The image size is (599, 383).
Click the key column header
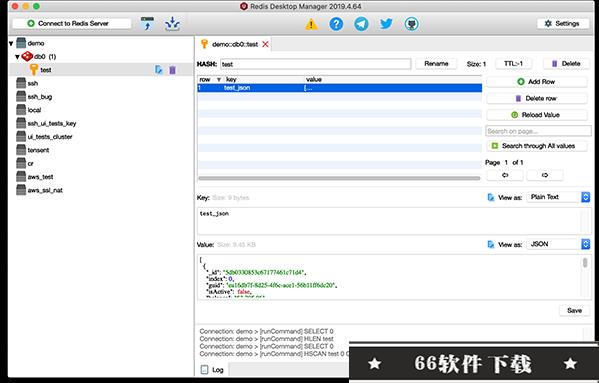point(264,79)
